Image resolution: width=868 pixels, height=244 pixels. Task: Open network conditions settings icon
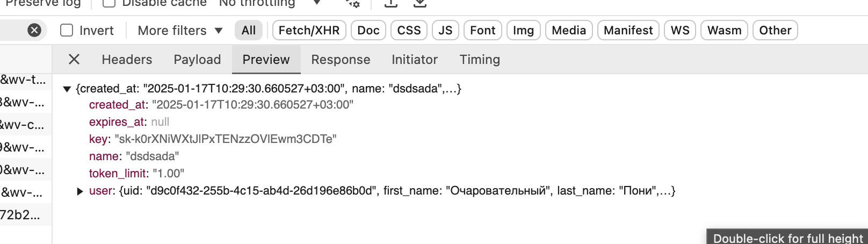(x=352, y=3)
